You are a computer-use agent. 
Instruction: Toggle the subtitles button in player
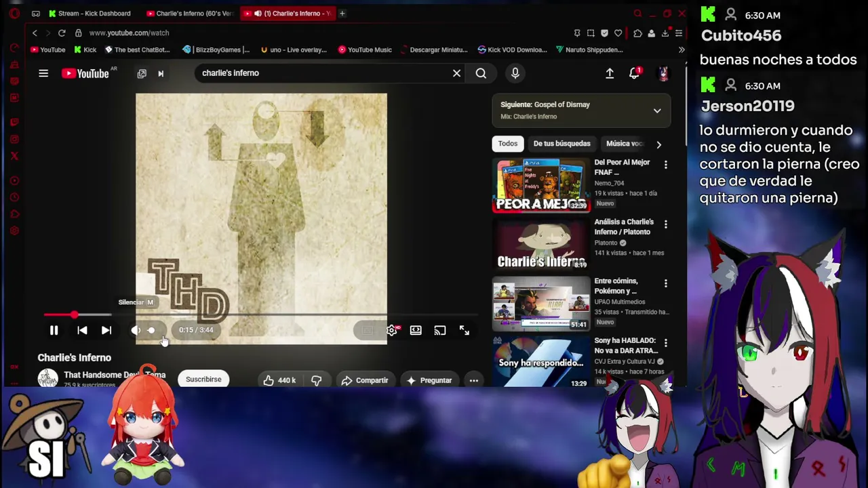click(x=367, y=330)
